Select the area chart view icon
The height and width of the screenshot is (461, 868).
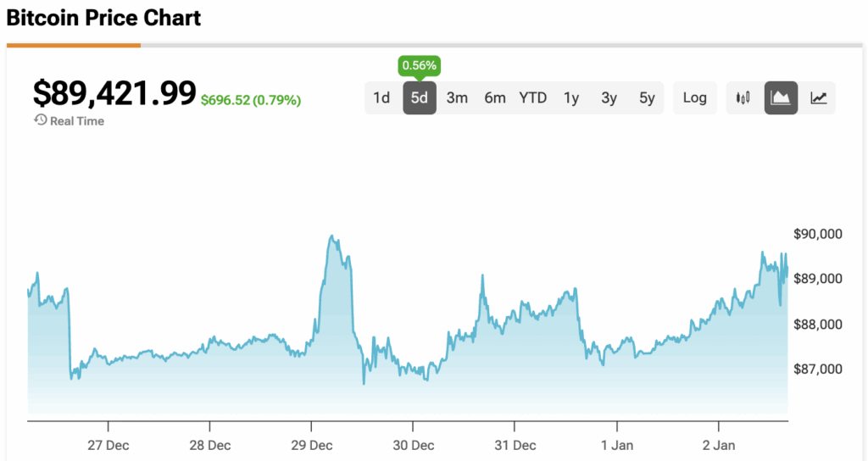pos(781,97)
